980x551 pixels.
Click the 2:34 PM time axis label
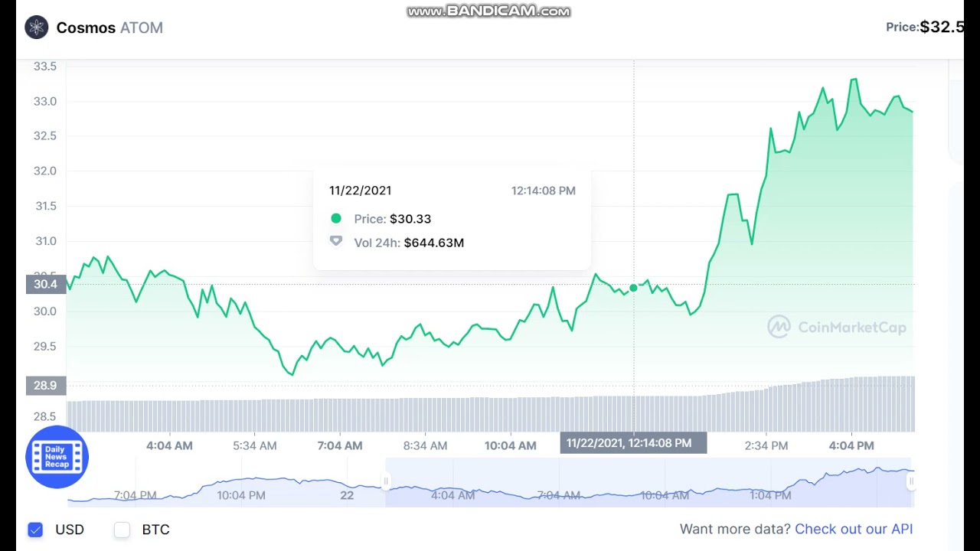coord(766,445)
